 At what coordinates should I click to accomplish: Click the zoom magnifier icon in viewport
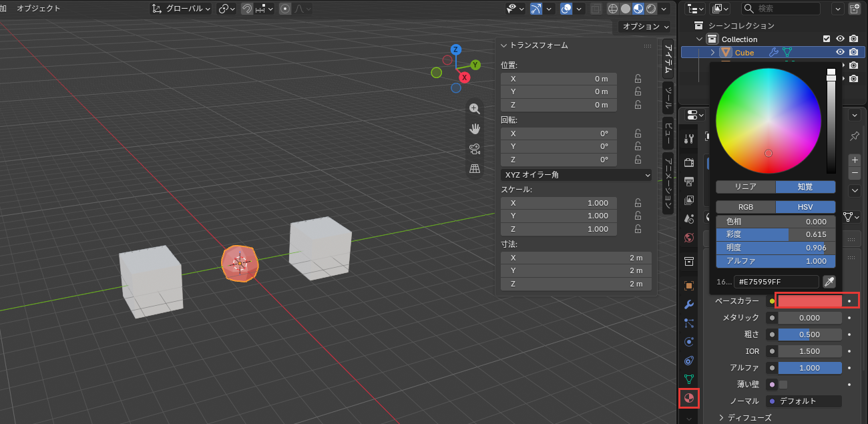coord(475,109)
